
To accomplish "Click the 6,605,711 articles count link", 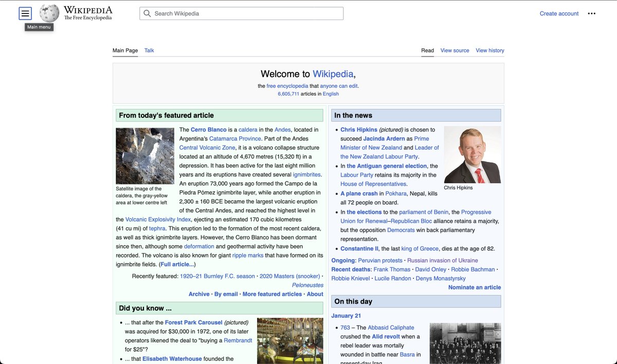I will tap(288, 94).
